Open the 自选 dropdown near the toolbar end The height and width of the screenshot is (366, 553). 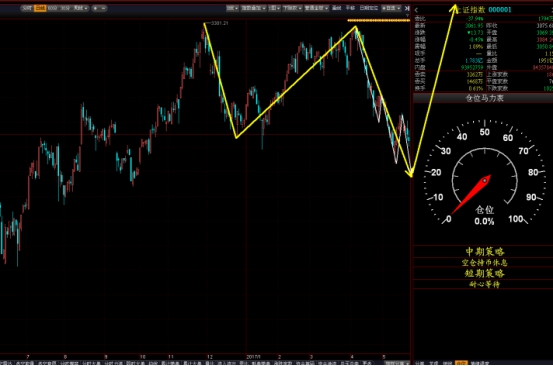click(391, 8)
